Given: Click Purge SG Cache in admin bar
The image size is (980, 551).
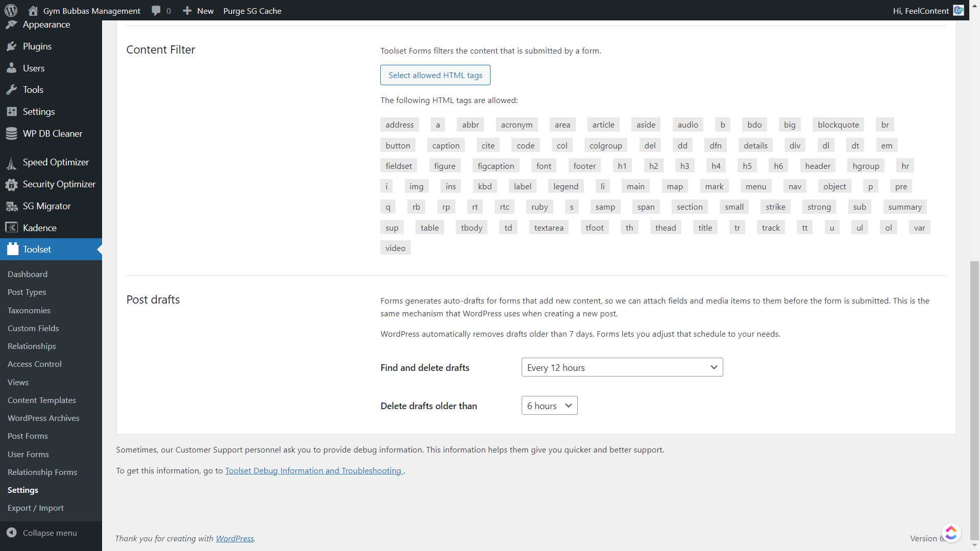Looking at the screenshot, I should click(x=252, y=11).
